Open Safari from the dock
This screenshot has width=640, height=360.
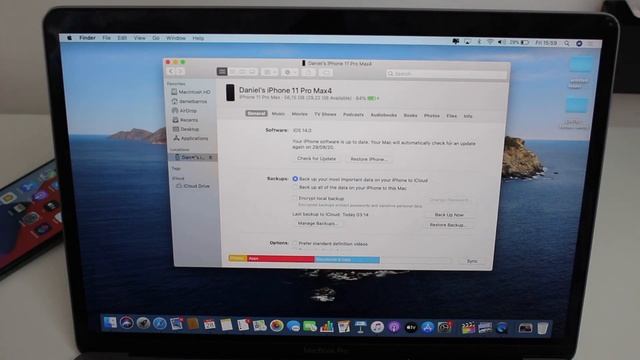coord(160,324)
